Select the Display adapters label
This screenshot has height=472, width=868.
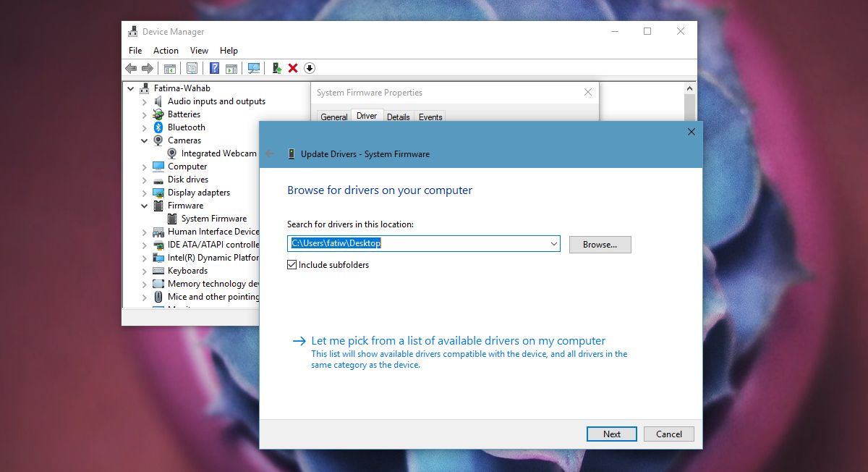point(199,193)
